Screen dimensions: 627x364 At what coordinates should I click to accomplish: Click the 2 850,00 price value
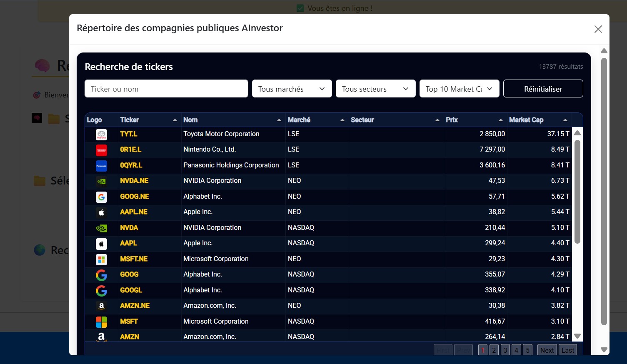pyautogui.click(x=492, y=134)
